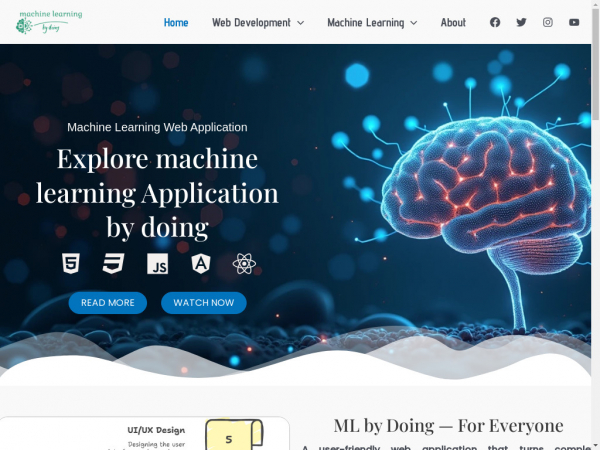Visit the Instagram icon link
The width and height of the screenshot is (600, 450).
[547, 22]
